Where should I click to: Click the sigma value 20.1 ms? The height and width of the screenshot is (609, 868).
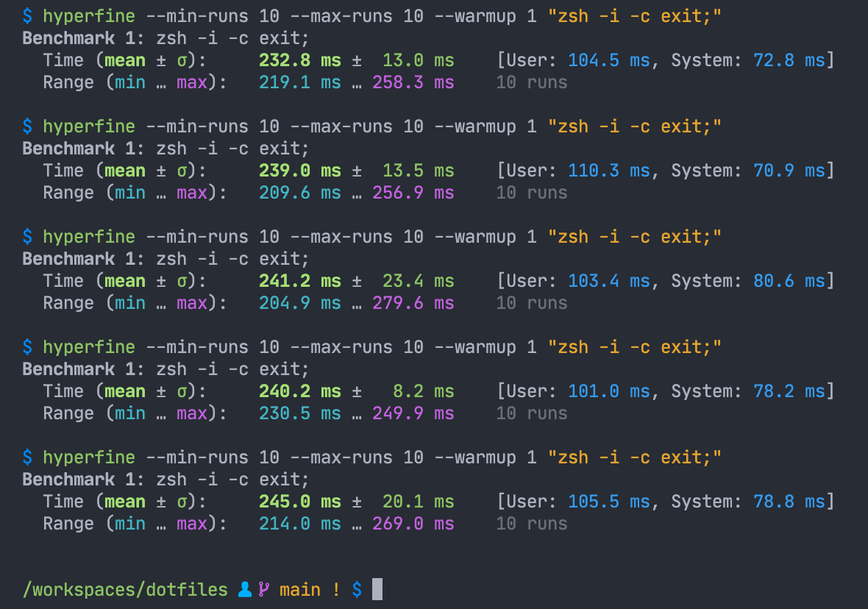coord(419,501)
